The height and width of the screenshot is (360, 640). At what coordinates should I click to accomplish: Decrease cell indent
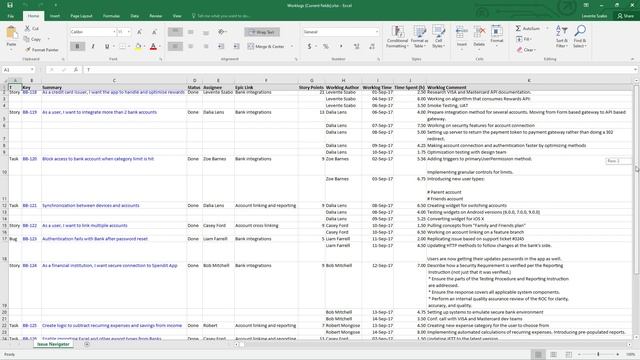(221, 47)
